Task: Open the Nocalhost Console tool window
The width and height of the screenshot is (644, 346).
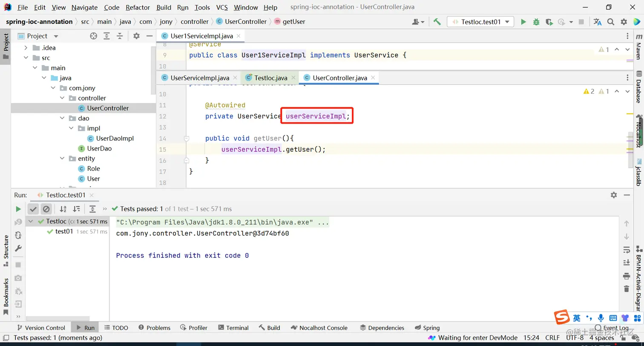Action: 319,328
